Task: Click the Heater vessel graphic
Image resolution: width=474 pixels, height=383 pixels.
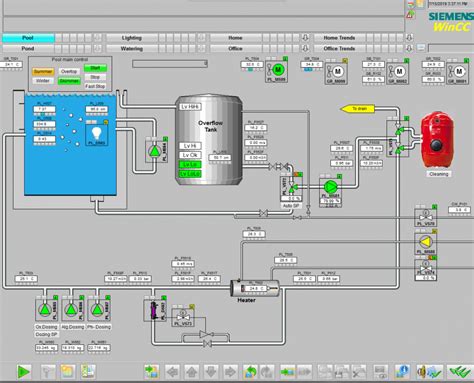Action: click(255, 288)
